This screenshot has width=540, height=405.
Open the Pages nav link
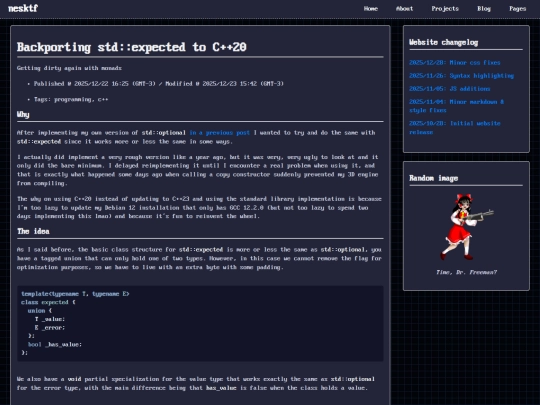coord(518,9)
